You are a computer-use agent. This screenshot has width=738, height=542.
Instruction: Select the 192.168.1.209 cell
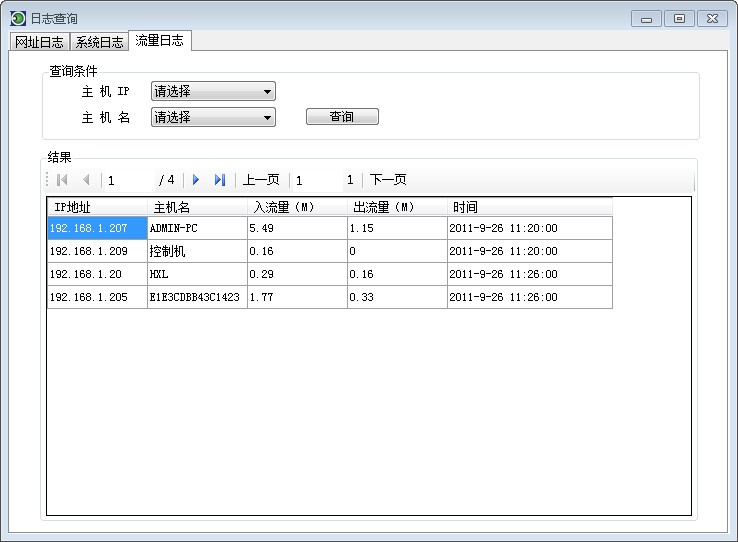[x=97, y=252]
